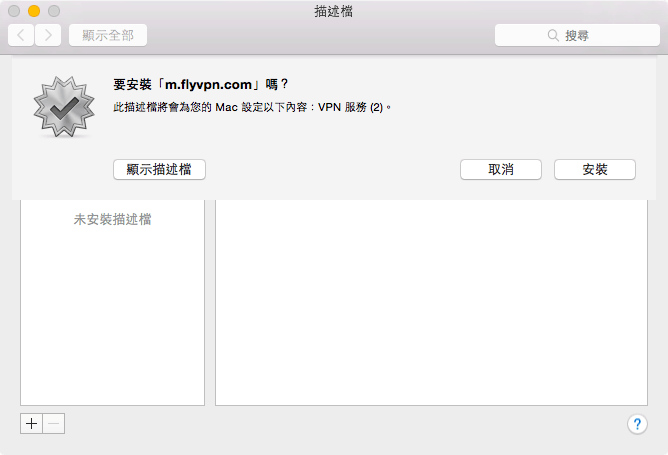Cancel the install with 取消
This screenshot has height=455, width=668.
[x=500, y=170]
